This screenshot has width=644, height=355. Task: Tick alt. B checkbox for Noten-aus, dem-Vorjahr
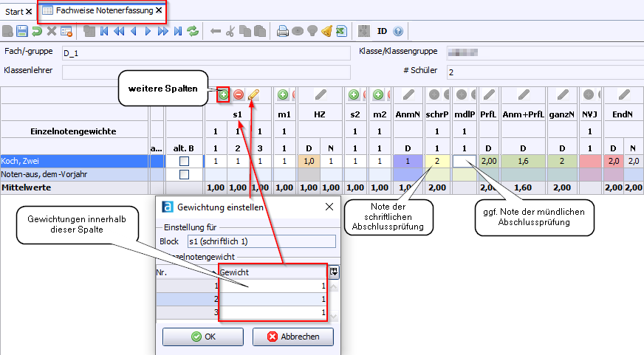[x=185, y=174]
